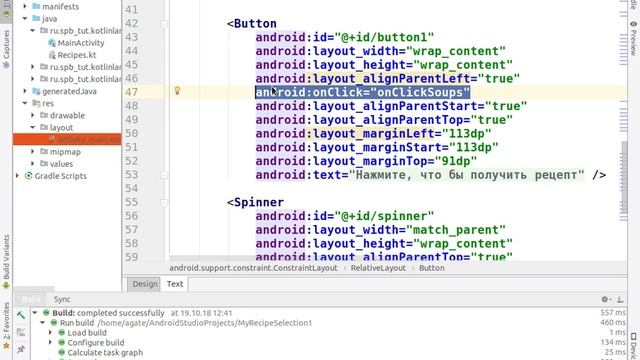
Task: Collapse the java folder
Action: point(25,18)
